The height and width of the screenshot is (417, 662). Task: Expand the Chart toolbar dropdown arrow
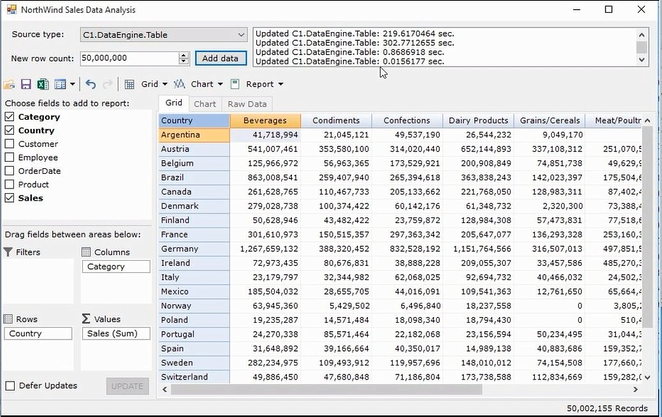point(220,84)
